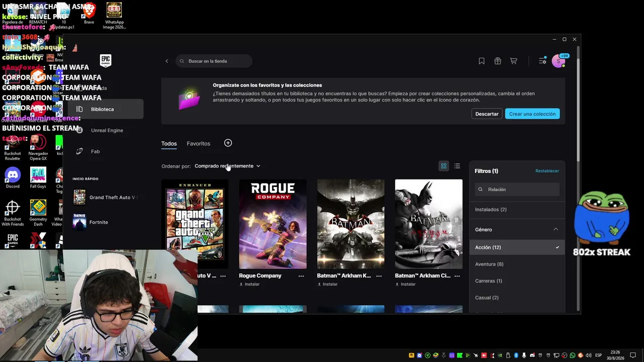Open Unreal Engine in sidebar
This screenshot has width=644, height=362.
(x=106, y=130)
